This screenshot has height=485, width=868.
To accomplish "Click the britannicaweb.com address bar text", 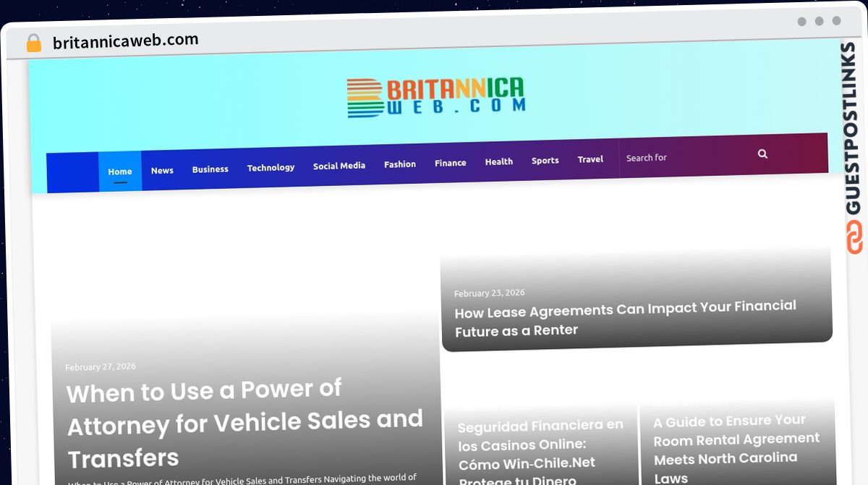I will (126, 41).
